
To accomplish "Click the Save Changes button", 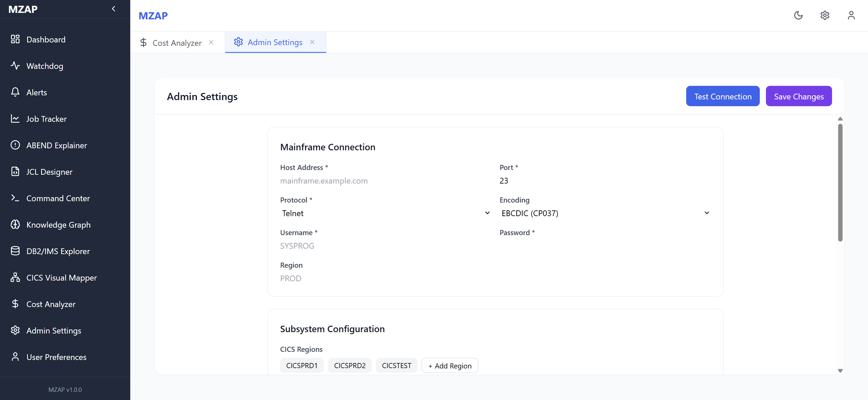I will click(798, 96).
